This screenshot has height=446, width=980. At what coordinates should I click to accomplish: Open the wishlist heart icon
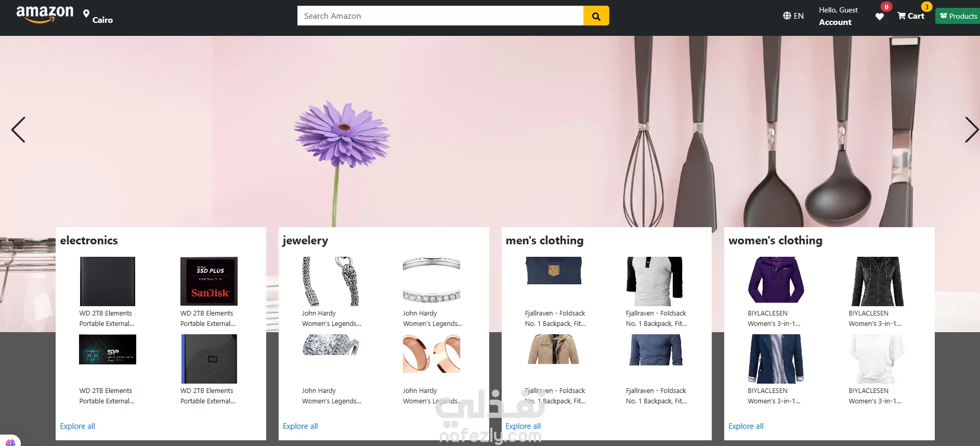point(880,17)
